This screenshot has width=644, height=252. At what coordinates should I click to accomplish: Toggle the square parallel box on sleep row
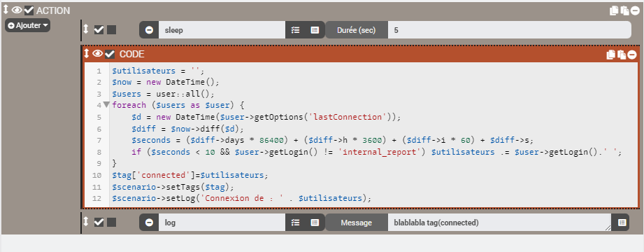coord(112,29)
